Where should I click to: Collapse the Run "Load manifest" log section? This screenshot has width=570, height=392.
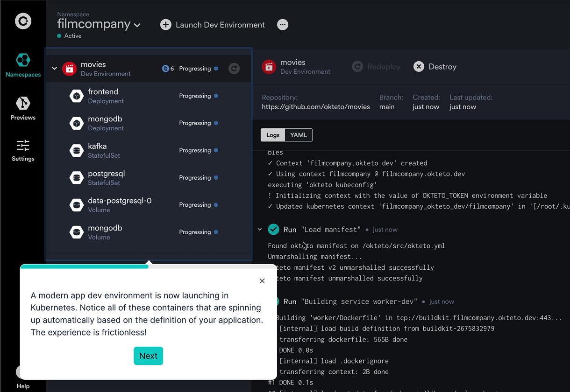[x=260, y=230]
